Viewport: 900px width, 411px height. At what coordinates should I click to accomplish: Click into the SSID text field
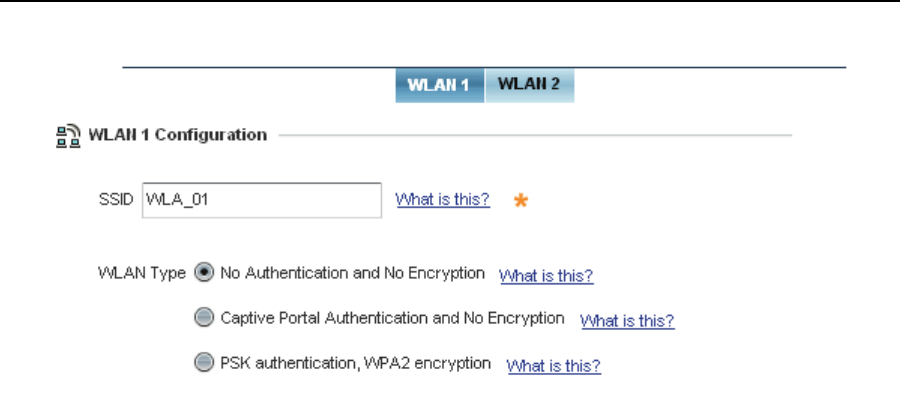point(262,200)
